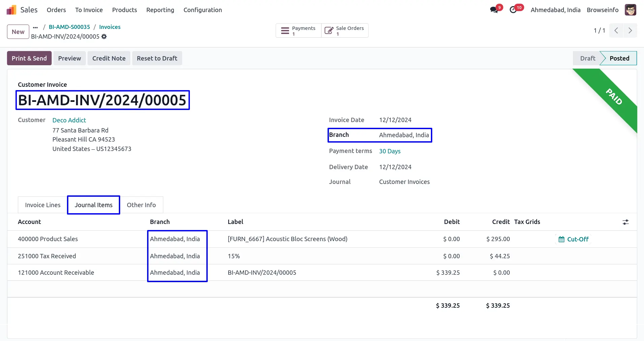Switch to the Other Info tab
The image size is (644, 341).
141,205
